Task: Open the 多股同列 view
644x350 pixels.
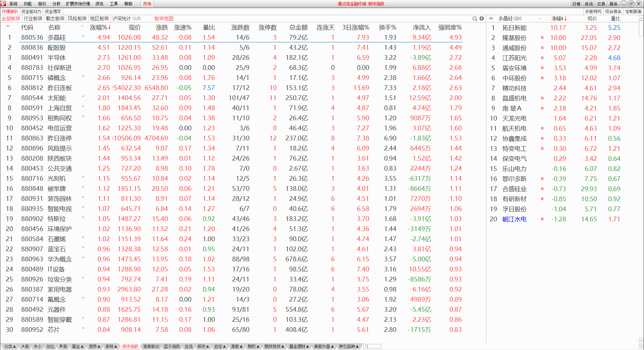Action: pos(593,11)
